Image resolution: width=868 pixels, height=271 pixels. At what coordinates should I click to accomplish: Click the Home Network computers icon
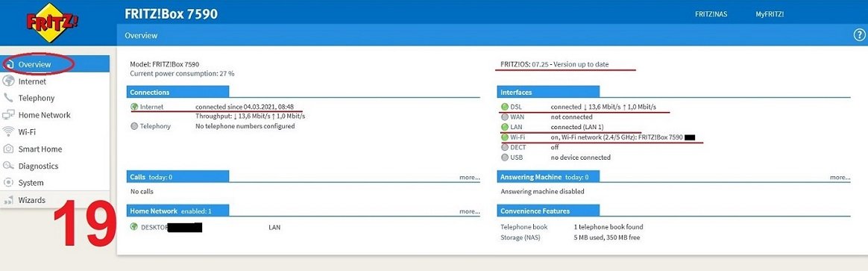(x=8, y=115)
